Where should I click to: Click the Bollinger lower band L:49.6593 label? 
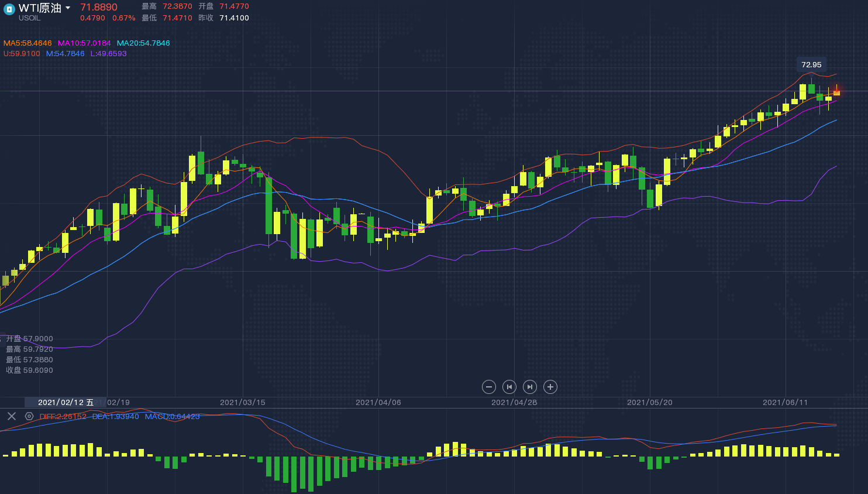pos(108,54)
